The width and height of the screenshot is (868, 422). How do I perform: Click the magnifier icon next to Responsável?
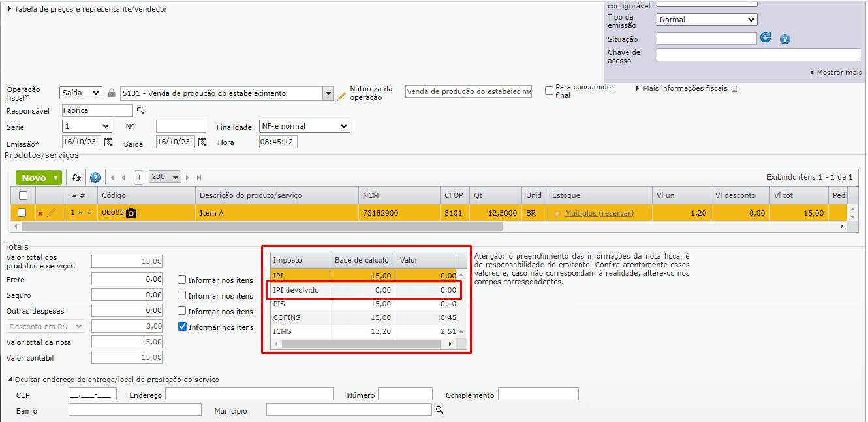click(x=140, y=111)
